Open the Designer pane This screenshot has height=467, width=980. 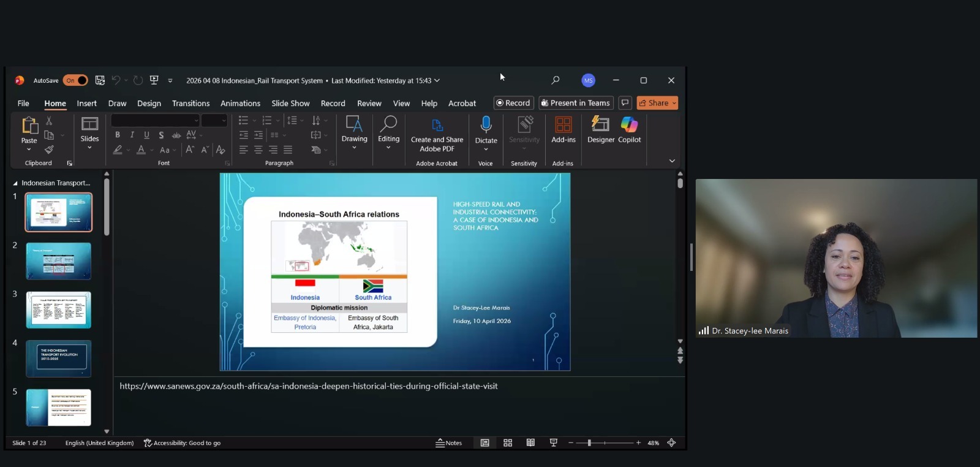(600, 130)
